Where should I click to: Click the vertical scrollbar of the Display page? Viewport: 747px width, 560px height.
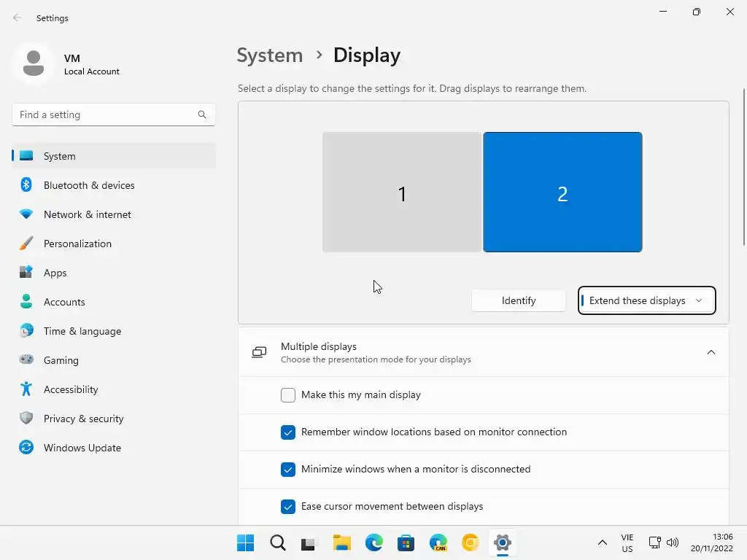coord(744,167)
